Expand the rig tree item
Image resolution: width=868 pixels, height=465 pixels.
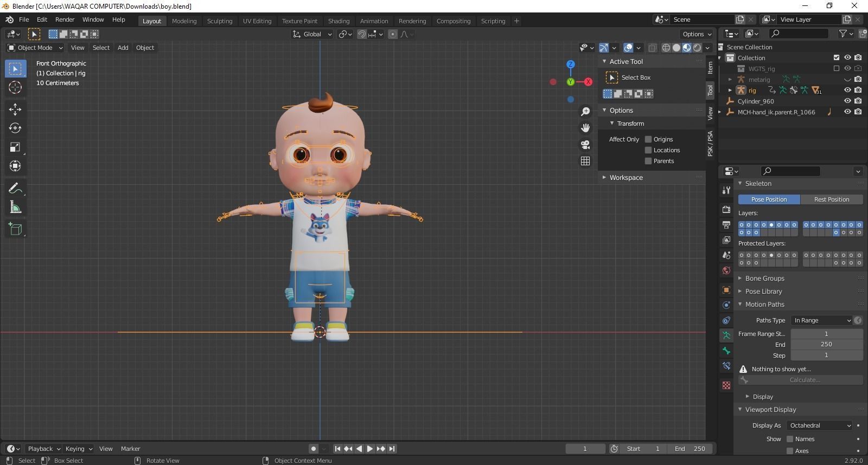click(x=730, y=90)
